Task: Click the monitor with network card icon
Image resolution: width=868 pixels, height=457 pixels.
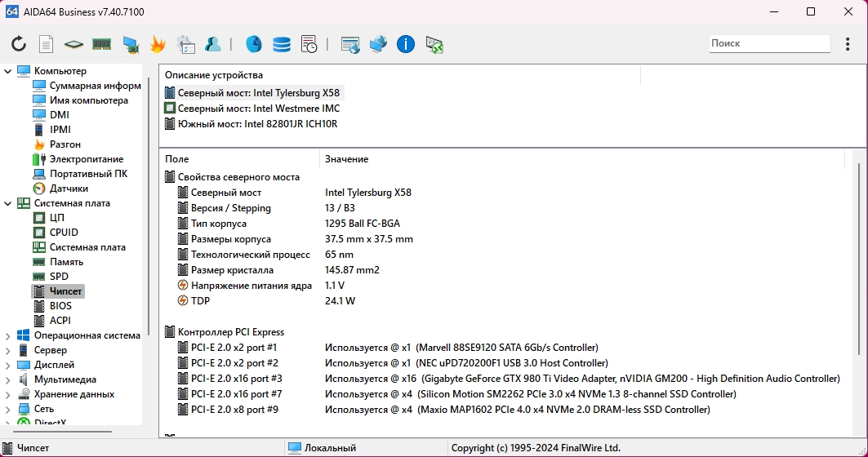Action: [x=131, y=44]
